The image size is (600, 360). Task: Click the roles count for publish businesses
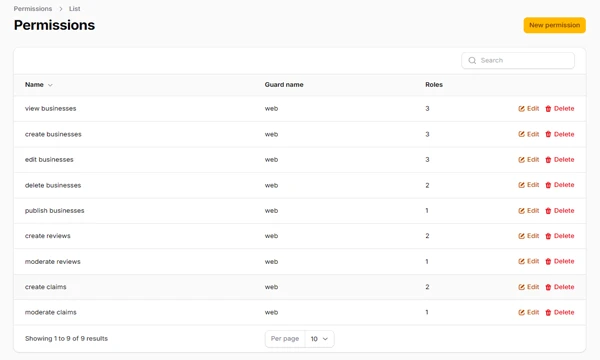click(427, 211)
